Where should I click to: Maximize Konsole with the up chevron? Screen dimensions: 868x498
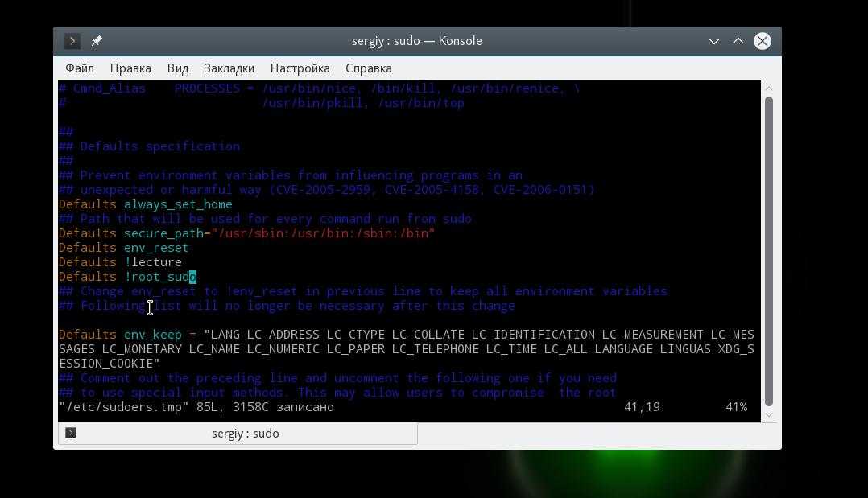738,41
